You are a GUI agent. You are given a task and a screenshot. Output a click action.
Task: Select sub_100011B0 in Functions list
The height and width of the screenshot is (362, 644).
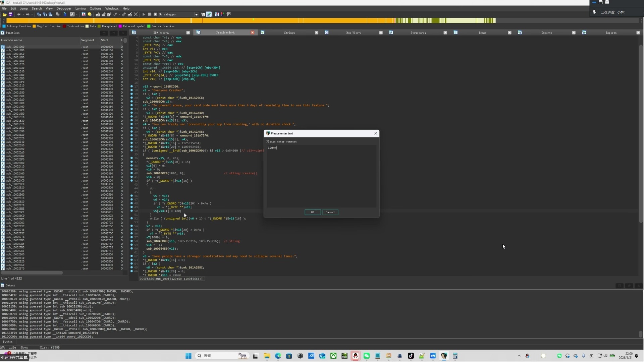click(x=15, y=50)
